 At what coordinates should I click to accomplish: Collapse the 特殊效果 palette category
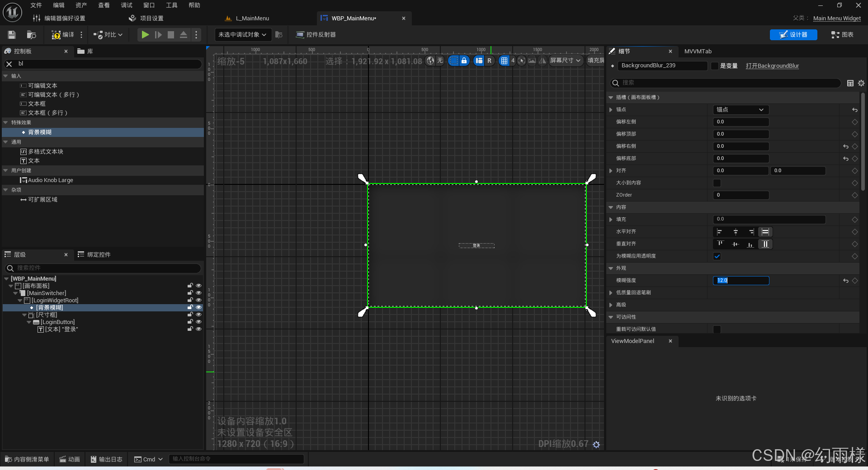pos(6,122)
